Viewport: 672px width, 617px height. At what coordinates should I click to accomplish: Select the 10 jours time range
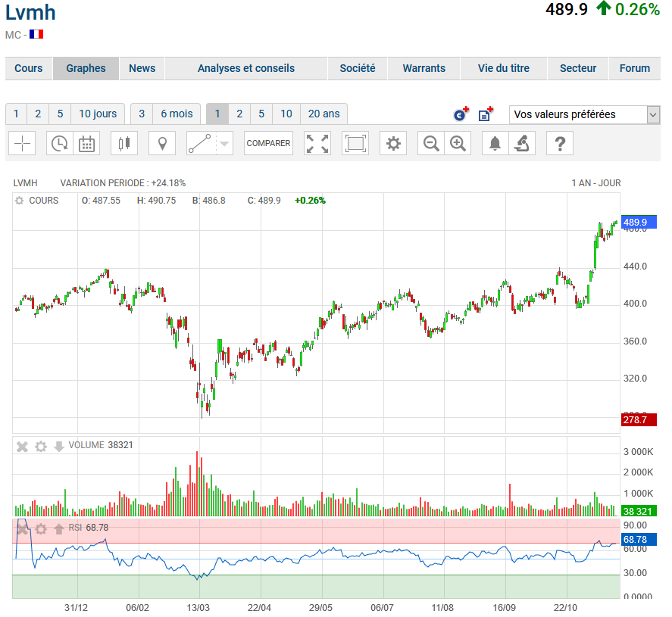pos(98,114)
